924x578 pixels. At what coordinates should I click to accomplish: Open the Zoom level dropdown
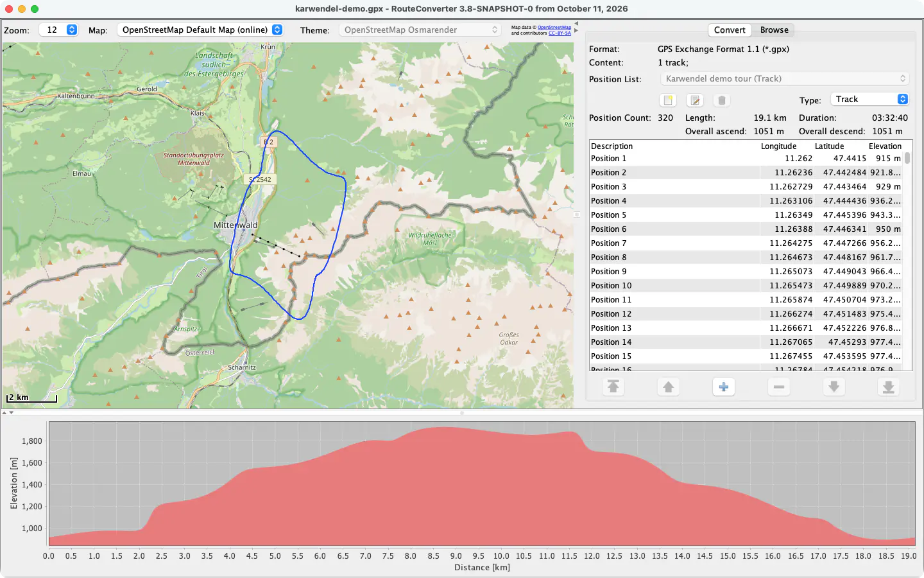tap(58, 30)
